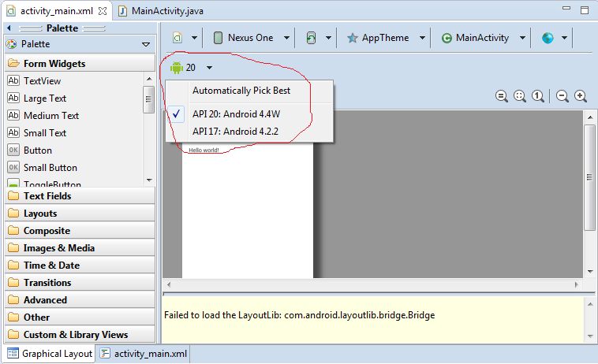
Task: Open the orientation dropdown arrow
Action: [328, 38]
